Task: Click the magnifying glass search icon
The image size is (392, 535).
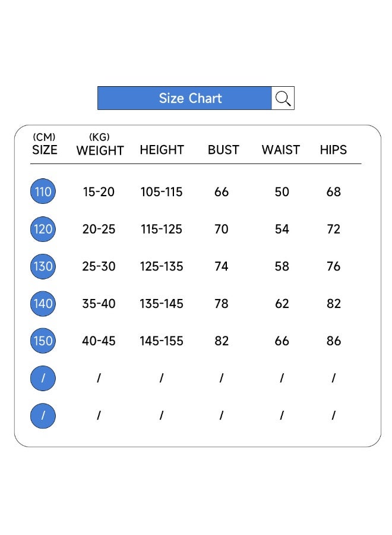Action: click(283, 98)
